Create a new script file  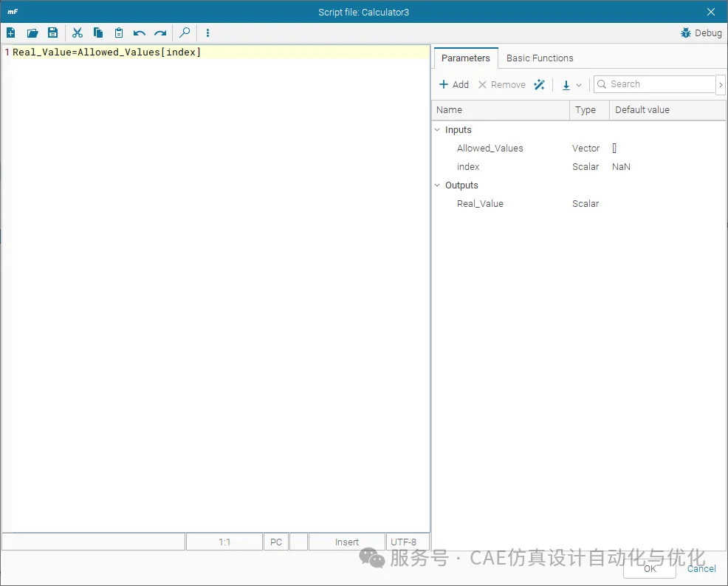(10, 33)
